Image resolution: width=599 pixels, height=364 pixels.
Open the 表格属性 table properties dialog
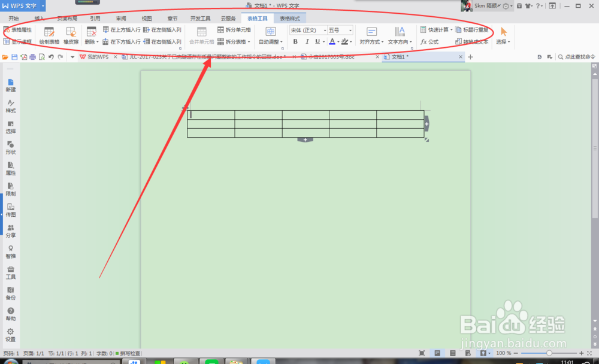(x=17, y=30)
